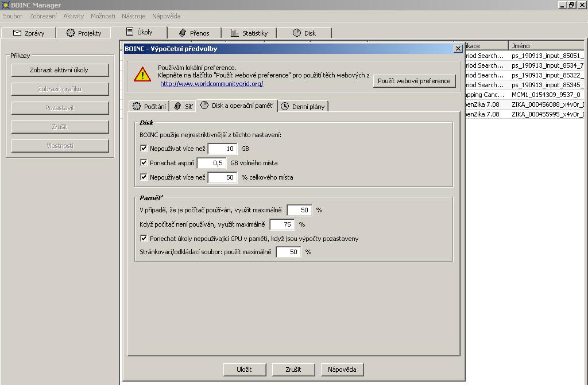Close the Výpočetní předvolby dialog
588x385 pixels.
point(458,48)
